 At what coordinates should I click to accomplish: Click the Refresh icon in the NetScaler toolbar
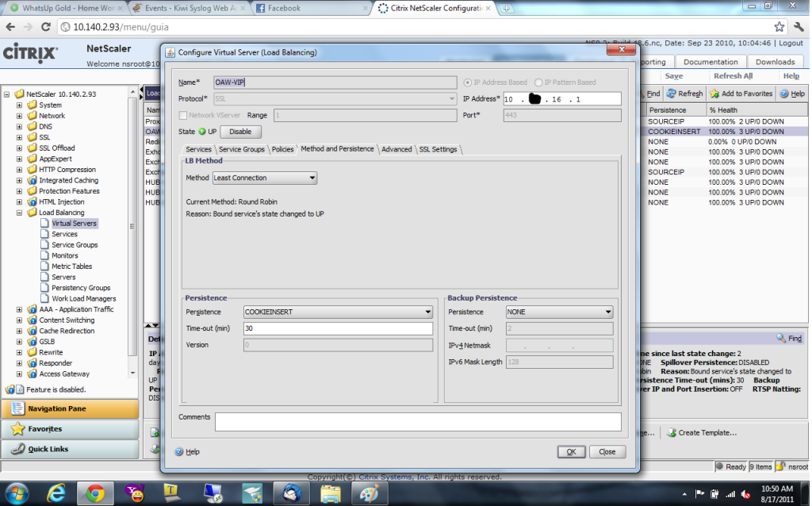(x=671, y=94)
